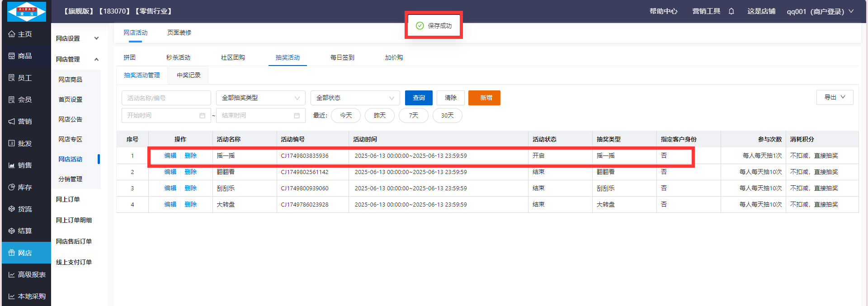Open the 导出 export dropdown
The image size is (868, 306).
(834, 97)
